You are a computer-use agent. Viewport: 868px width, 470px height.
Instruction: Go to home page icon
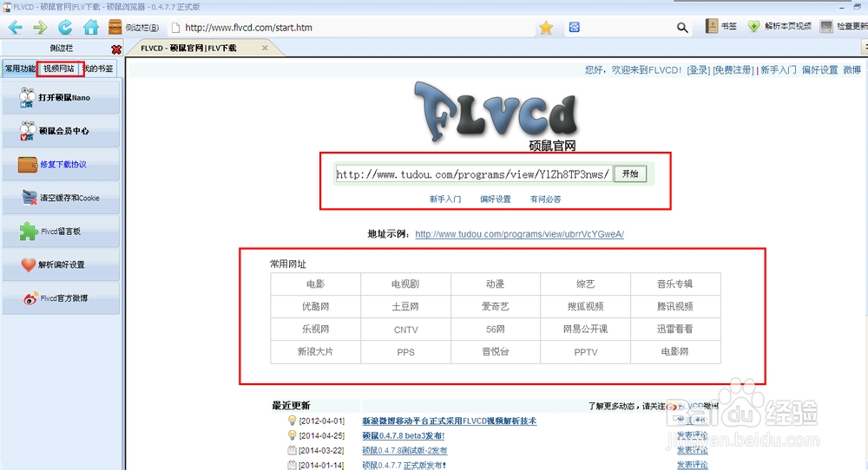[x=91, y=27]
